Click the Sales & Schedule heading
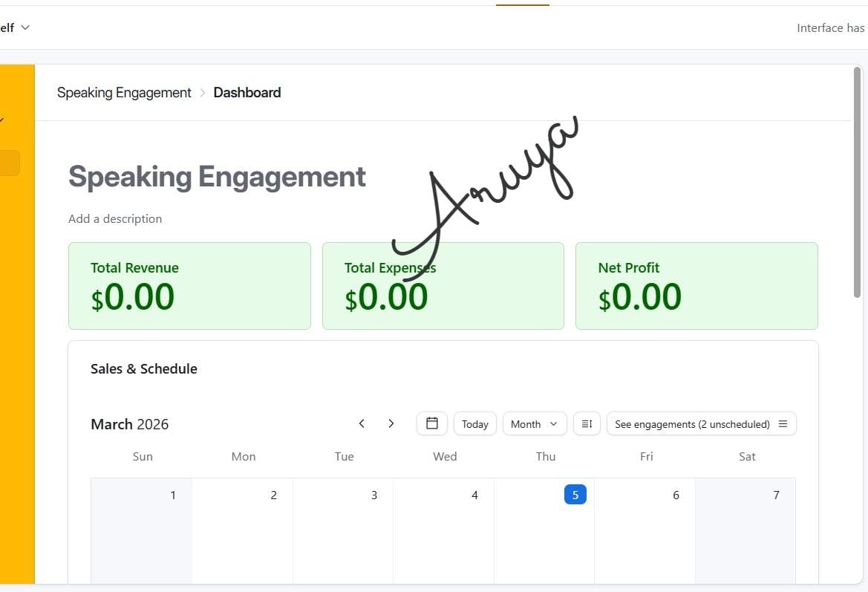Image resolution: width=868 pixels, height=592 pixels. 144,369
